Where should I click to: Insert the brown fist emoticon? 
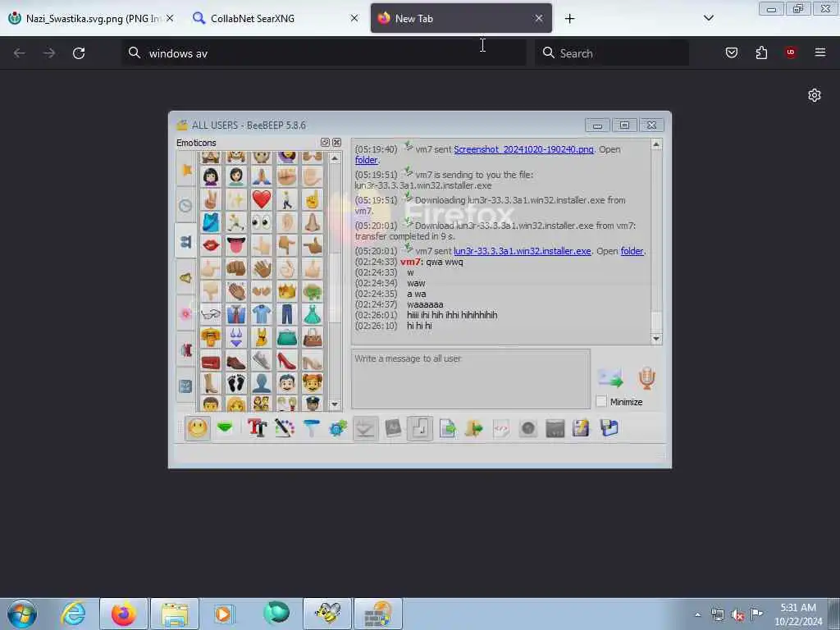pyautogui.click(x=235, y=268)
